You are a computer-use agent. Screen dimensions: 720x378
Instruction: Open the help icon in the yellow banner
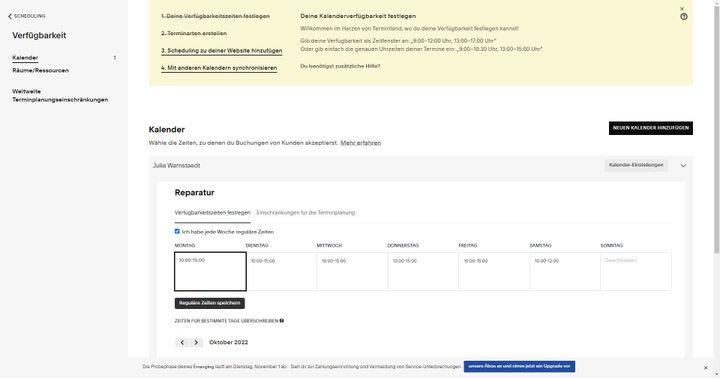tap(684, 17)
